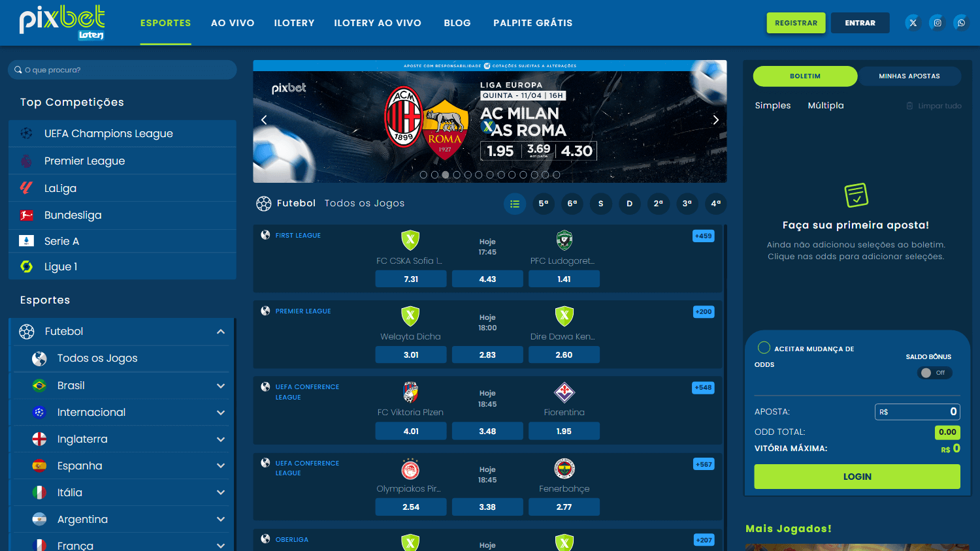Click the AC Milan vs AS Roma banner

coord(490,121)
